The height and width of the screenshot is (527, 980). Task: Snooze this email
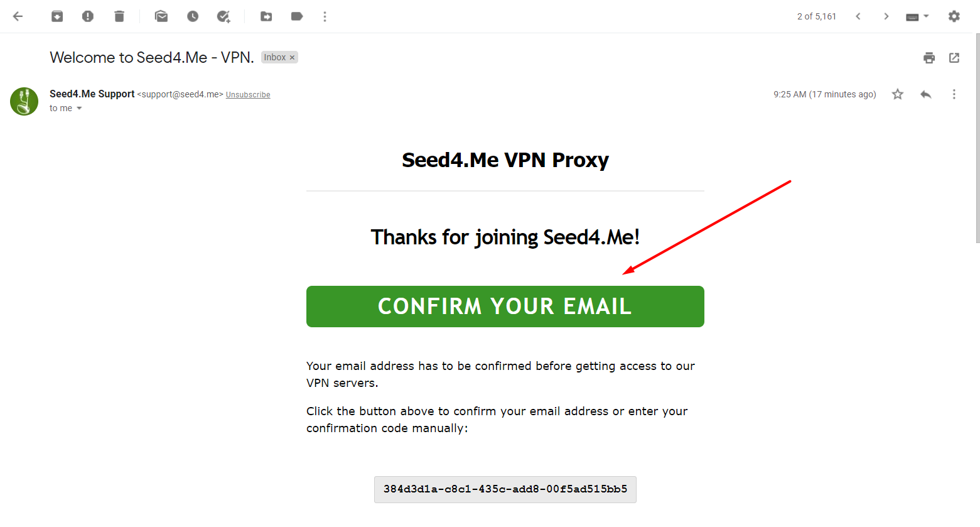(192, 16)
